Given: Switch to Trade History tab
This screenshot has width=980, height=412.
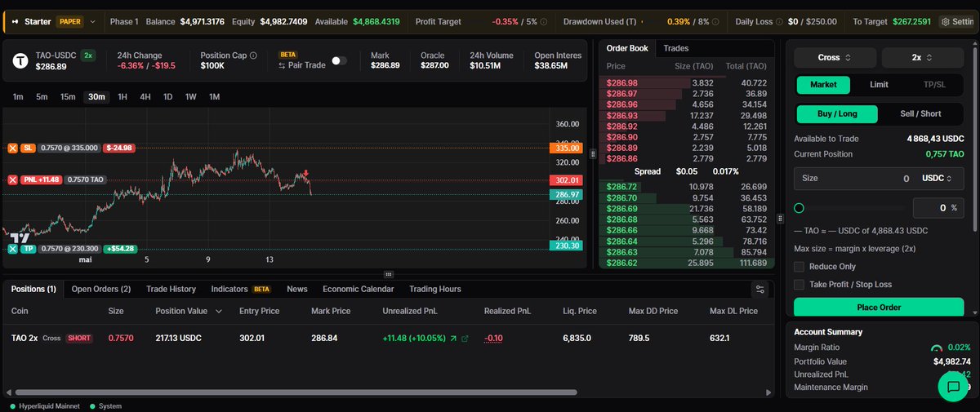Looking at the screenshot, I should click(x=171, y=289).
